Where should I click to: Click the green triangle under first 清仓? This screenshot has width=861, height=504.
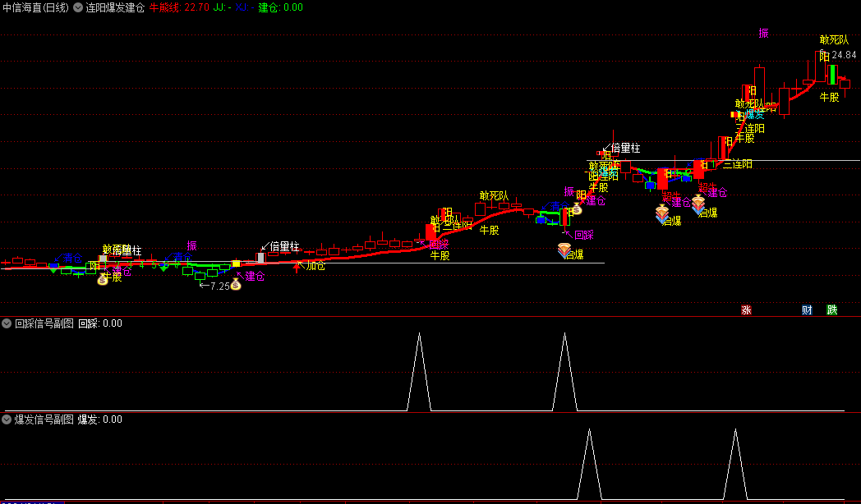coord(53,270)
